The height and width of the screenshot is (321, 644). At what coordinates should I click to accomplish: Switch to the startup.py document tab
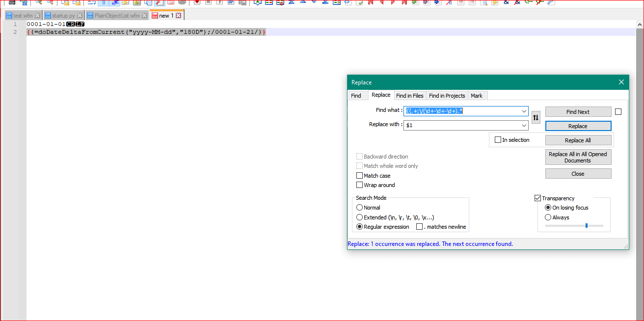[x=61, y=15]
